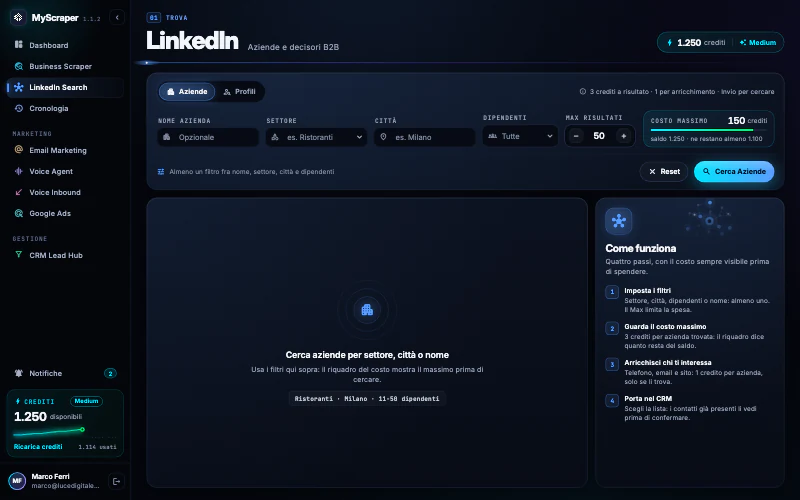Click the Ristoranti · Milano · 11-50 dipendenti example chip
The width and height of the screenshot is (800, 500).
[x=367, y=398]
